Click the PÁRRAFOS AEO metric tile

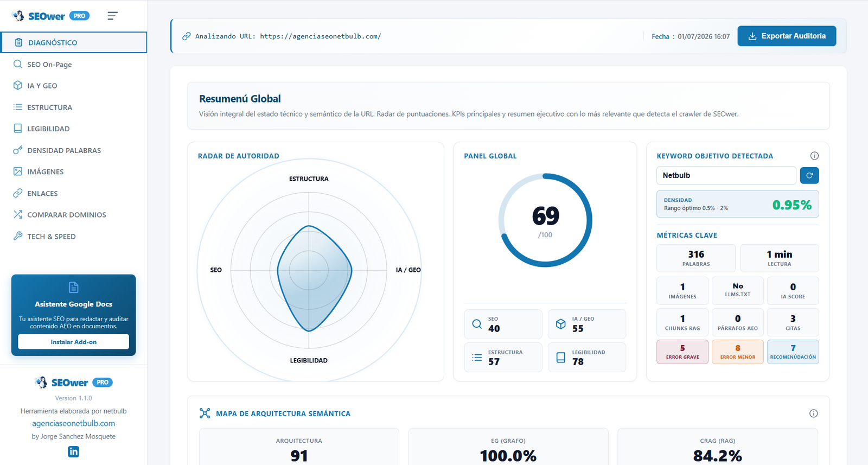pyautogui.click(x=738, y=322)
